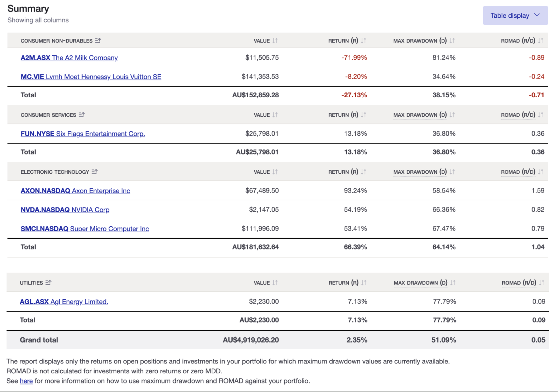Follow the 'here' link about maximum drawdown
This screenshot has width=558, height=392.
(26, 381)
